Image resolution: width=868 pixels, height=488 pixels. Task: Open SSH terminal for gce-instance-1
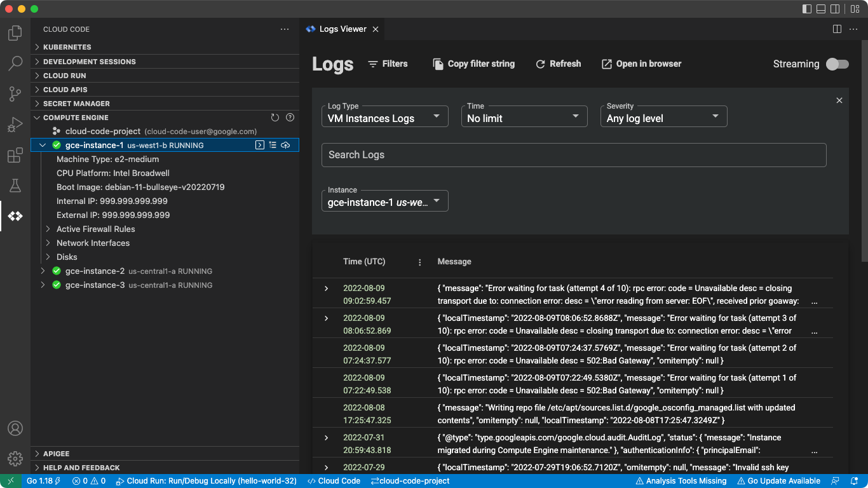pos(260,146)
